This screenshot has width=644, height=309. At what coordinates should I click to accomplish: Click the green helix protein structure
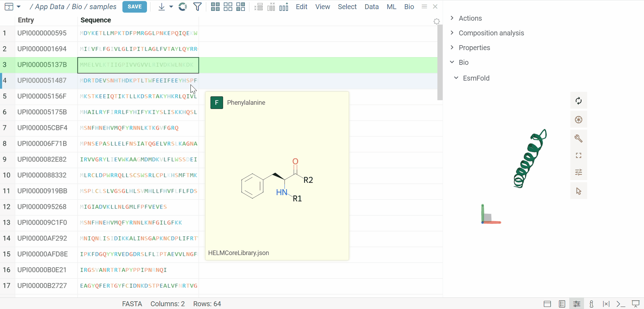[530, 159]
